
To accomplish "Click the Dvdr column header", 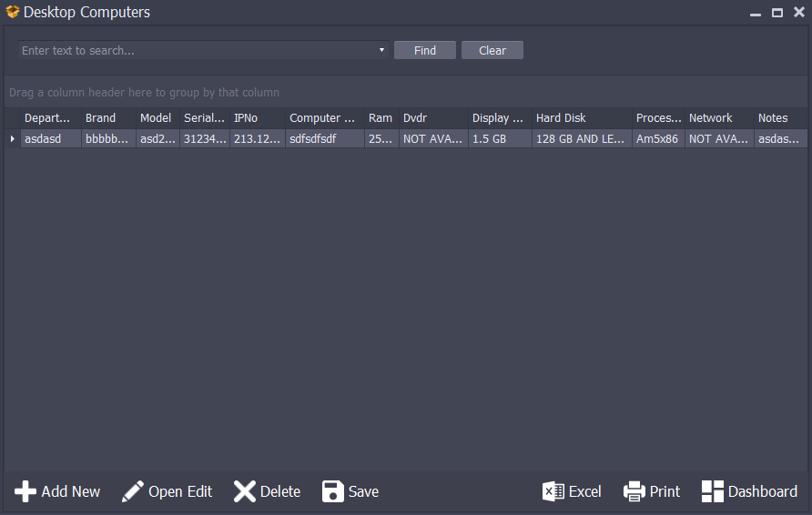I will click(433, 118).
